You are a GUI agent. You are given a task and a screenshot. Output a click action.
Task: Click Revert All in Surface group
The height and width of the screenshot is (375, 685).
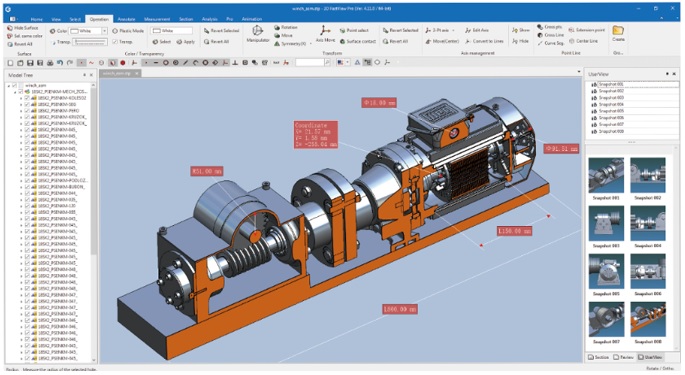tap(20, 44)
